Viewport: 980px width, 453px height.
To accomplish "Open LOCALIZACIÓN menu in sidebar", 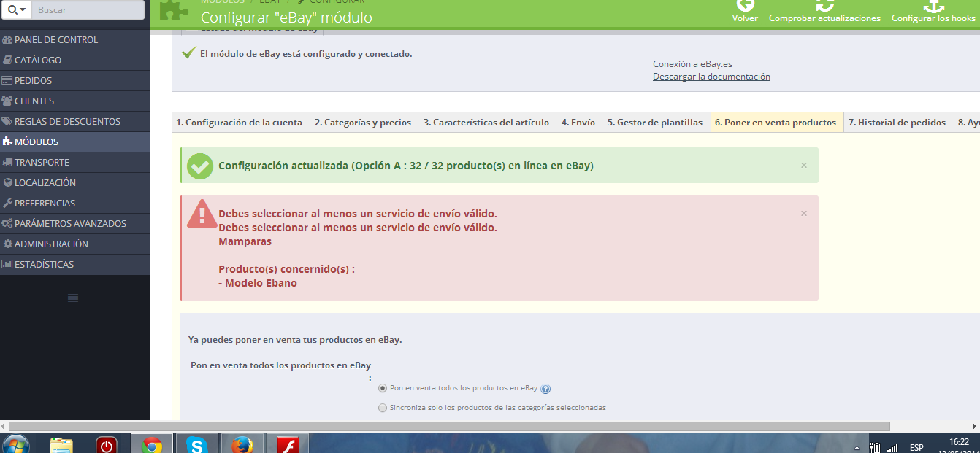I will point(74,182).
